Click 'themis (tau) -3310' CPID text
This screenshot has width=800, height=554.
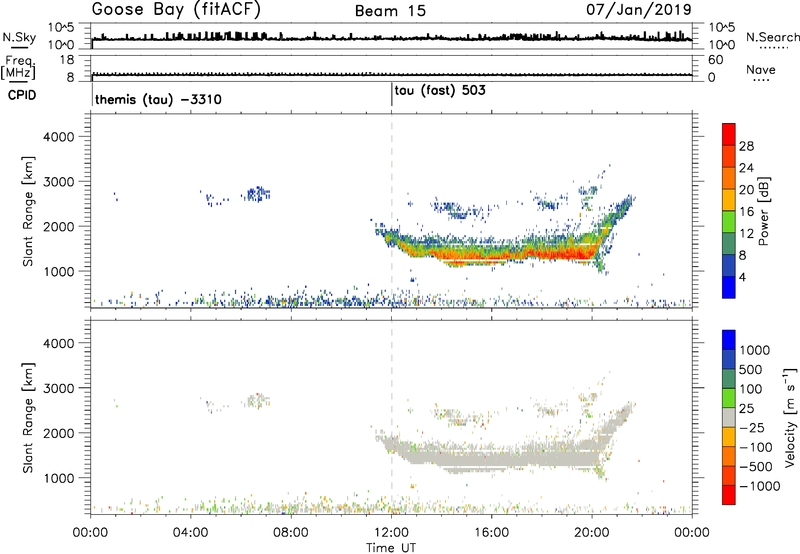pyautogui.click(x=158, y=99)
